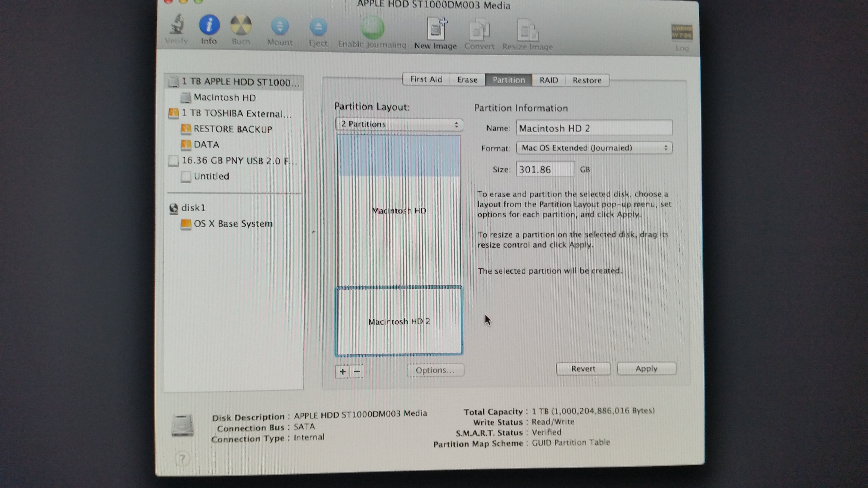Click the disk icon beside Disk Description
This screenshot has height=488, width=868.
(x=182, y=425)
